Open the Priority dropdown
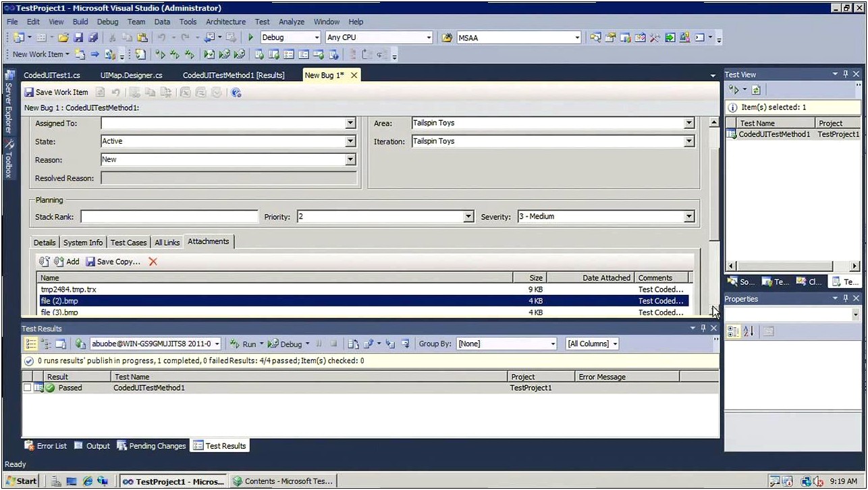The image size is (868, 490). [x=469, y=217]
